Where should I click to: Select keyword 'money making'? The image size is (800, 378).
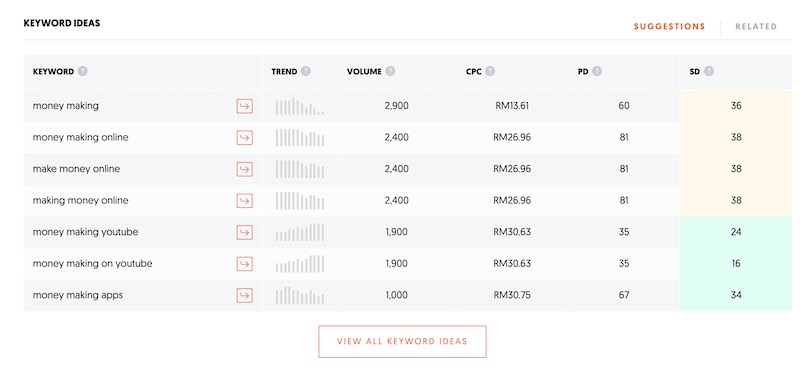[x=66, y=106]
